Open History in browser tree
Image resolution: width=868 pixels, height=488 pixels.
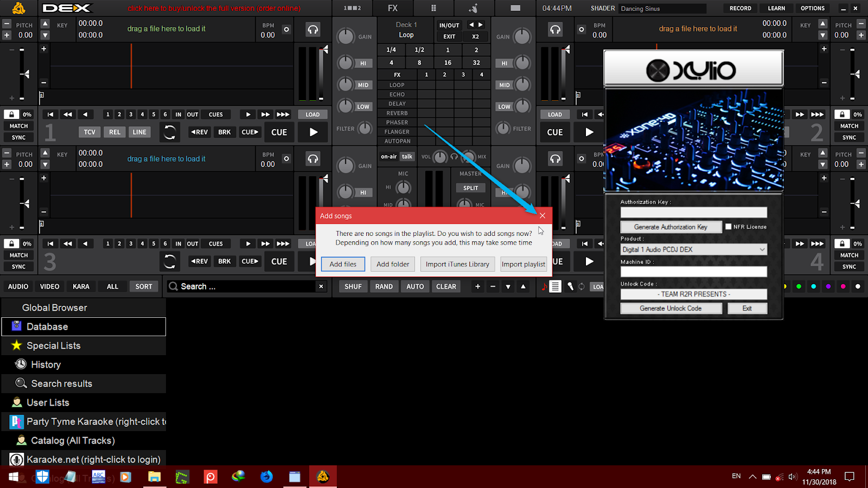(84, 364)
